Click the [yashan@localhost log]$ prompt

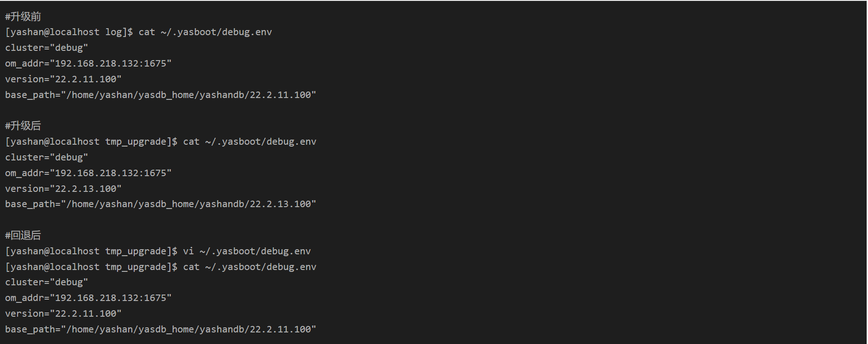[x=69, y=32]
